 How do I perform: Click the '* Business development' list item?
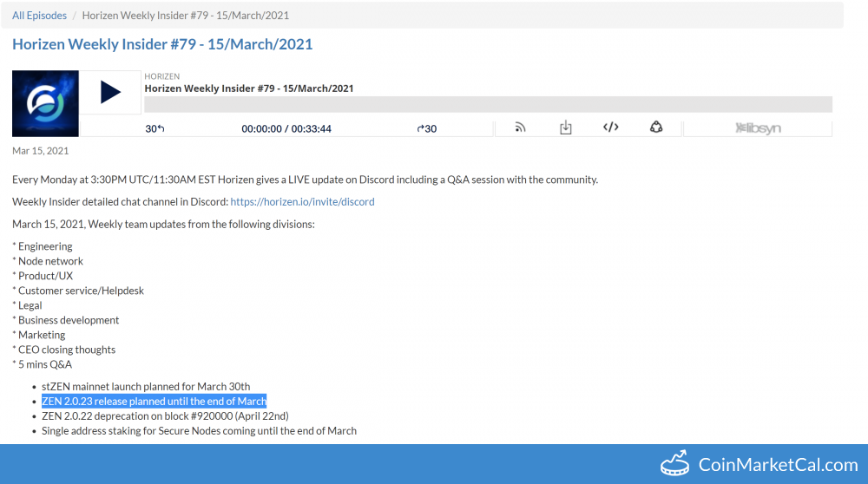click(x=65, y=320)
